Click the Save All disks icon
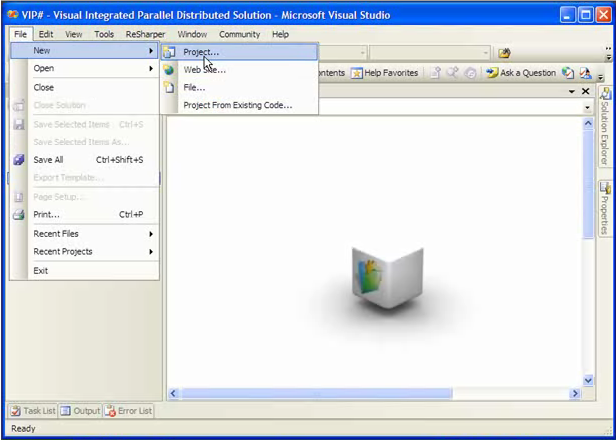 [18, 160]
